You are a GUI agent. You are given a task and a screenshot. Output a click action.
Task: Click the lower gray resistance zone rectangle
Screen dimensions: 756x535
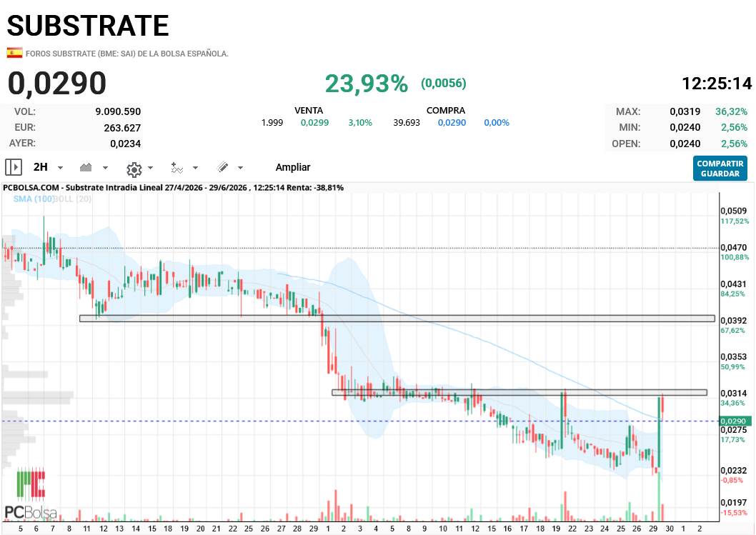point(519,392)
